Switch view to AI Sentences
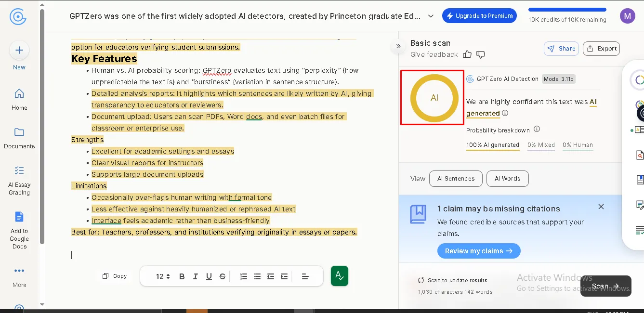This screenshot has width=644, height=313. pos(456,179)
